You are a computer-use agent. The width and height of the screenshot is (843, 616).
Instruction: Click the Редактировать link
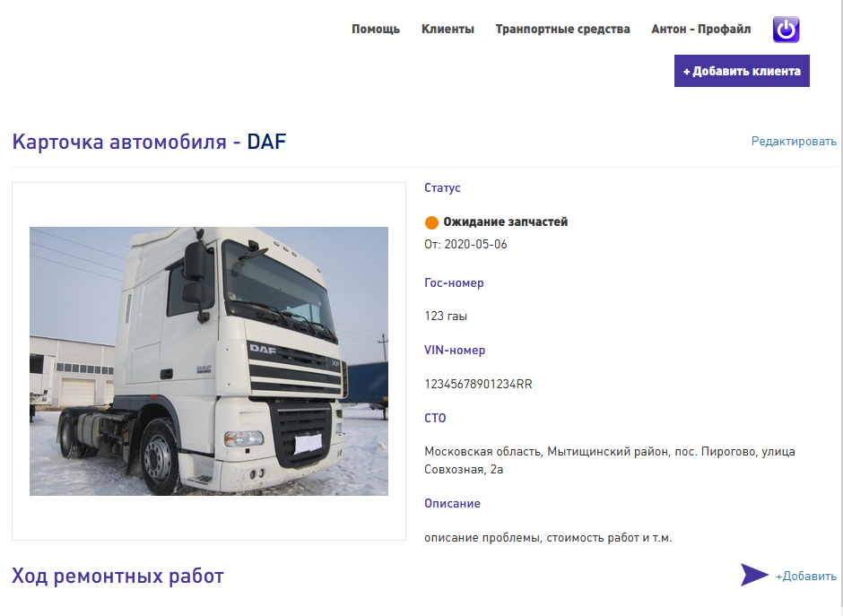[794, 142]
